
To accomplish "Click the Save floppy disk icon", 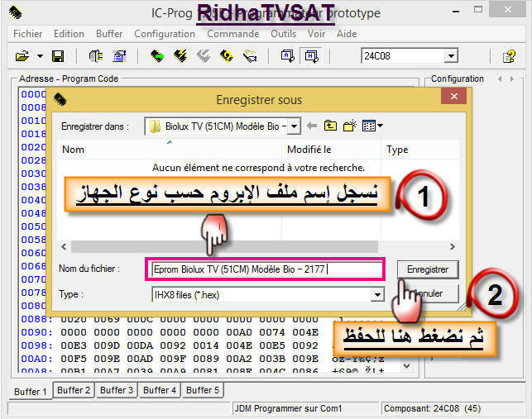I will coord(58,56).
